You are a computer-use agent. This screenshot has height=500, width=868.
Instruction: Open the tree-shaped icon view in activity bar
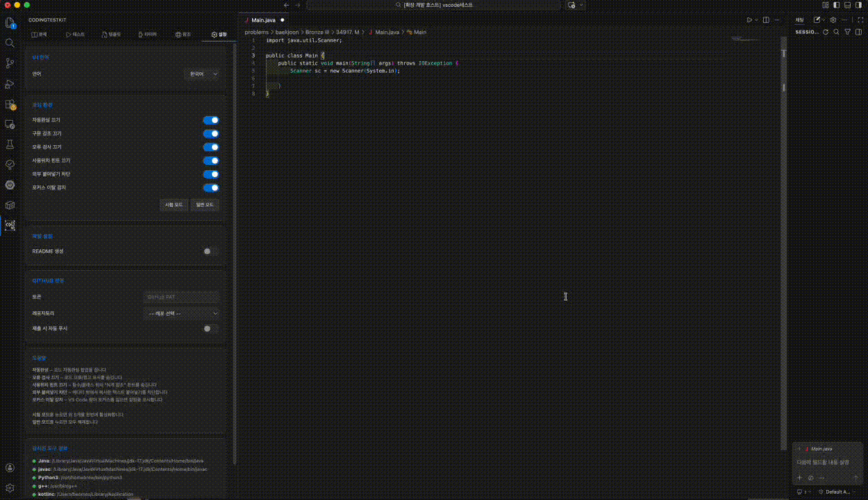10,165
